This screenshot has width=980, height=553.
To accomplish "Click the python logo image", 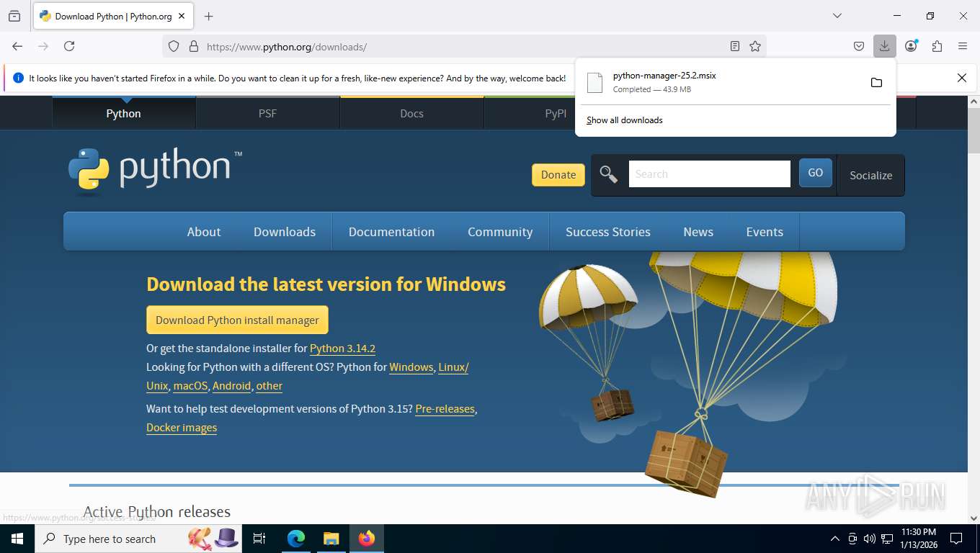I will click(155, 170).
